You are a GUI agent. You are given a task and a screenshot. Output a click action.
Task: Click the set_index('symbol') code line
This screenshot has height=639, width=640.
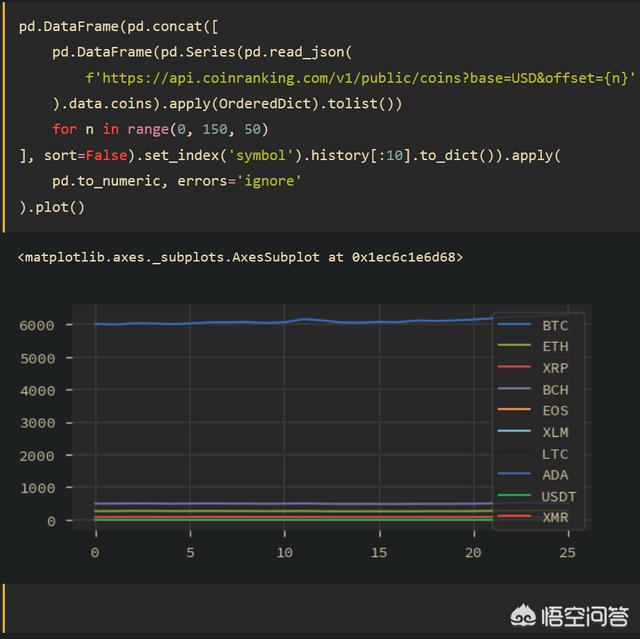click(290, 155)
